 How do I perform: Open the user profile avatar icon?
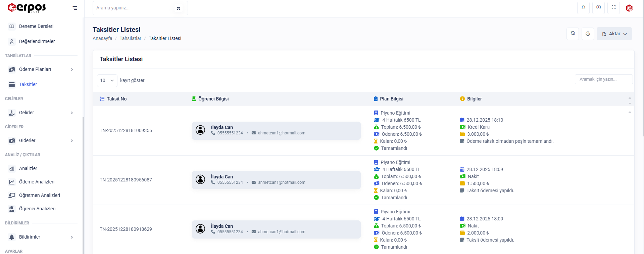[629, 8]
